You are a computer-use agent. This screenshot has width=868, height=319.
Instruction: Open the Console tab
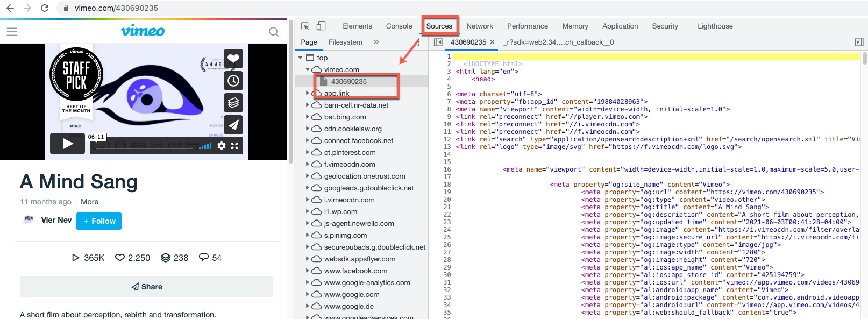tap(399, 26)
